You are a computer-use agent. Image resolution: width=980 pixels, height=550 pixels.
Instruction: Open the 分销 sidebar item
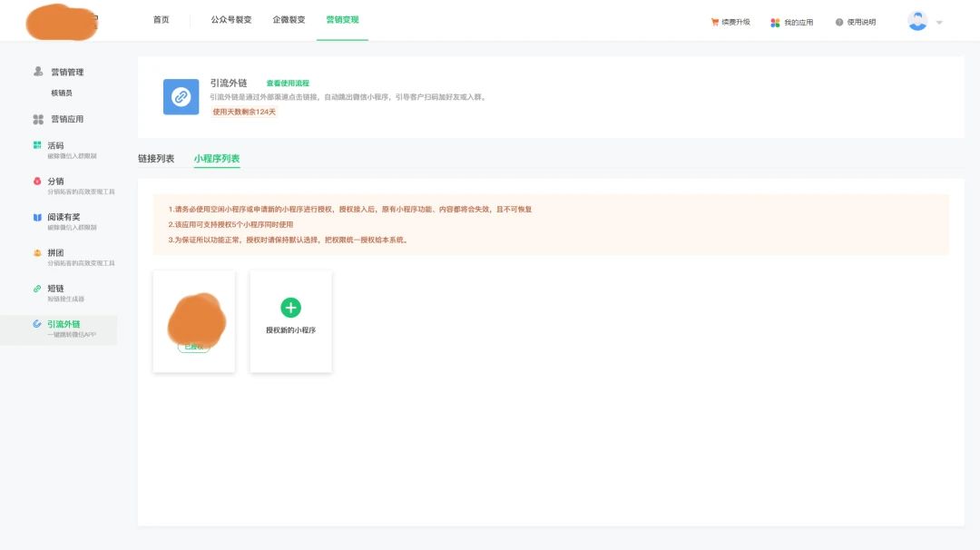tap(56, 181)
